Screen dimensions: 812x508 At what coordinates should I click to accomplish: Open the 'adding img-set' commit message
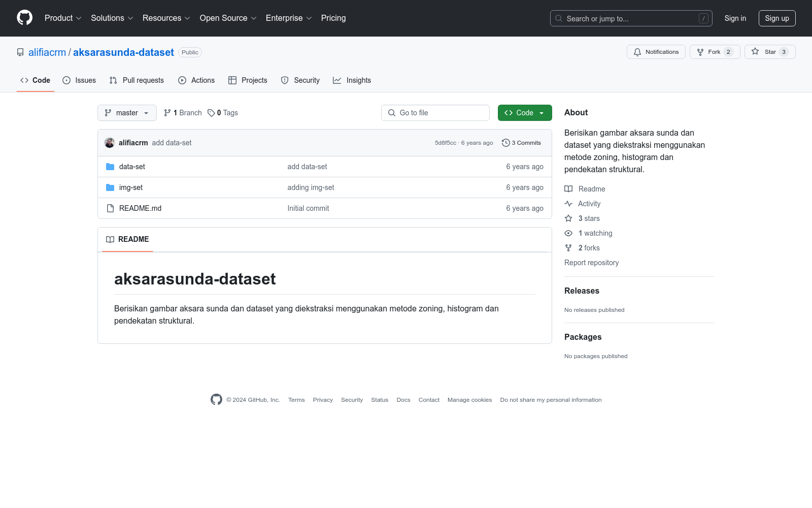point(311,187)
